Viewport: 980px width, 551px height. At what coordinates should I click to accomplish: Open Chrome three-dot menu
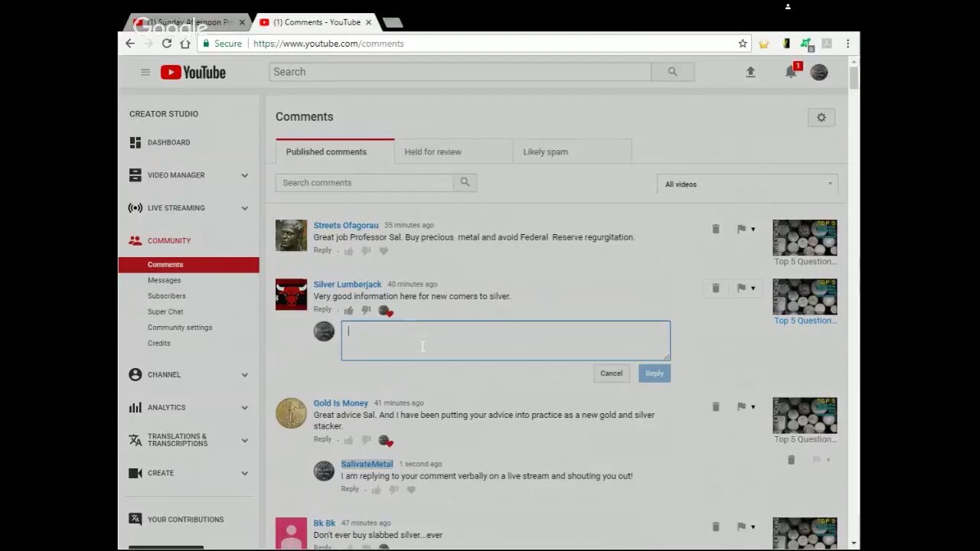pos(848,44)
